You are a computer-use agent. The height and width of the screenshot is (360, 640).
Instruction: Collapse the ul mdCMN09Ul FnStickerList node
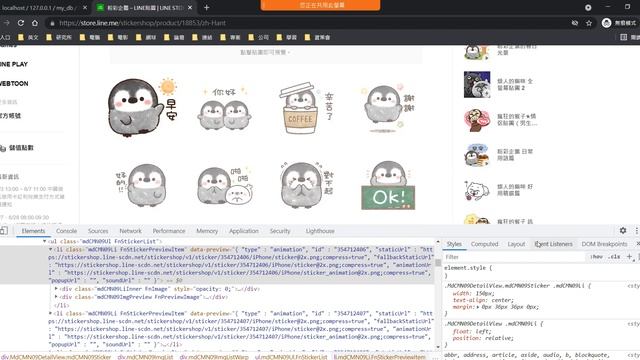click(x=44, y=241)
